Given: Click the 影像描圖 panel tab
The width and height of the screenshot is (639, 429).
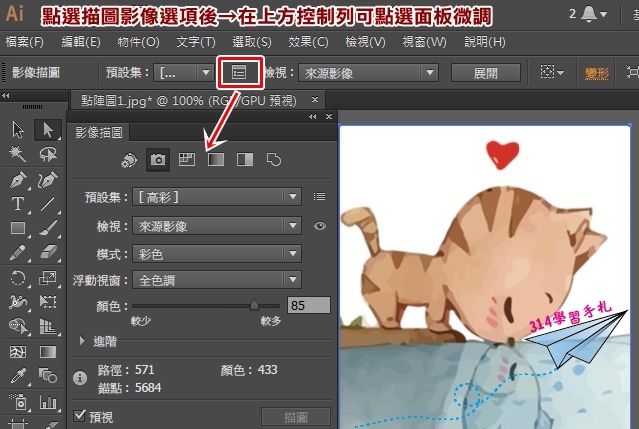Looking at the screenshot, I should click(x=99, y=132).
